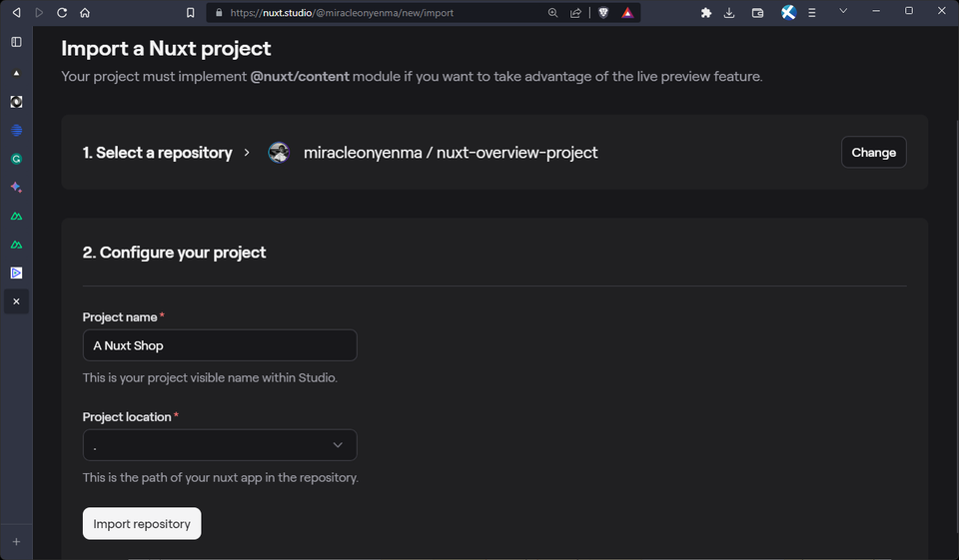Click the '@nuxt/content' module text
Screen dimensions: 959x560
pos(300,77)
